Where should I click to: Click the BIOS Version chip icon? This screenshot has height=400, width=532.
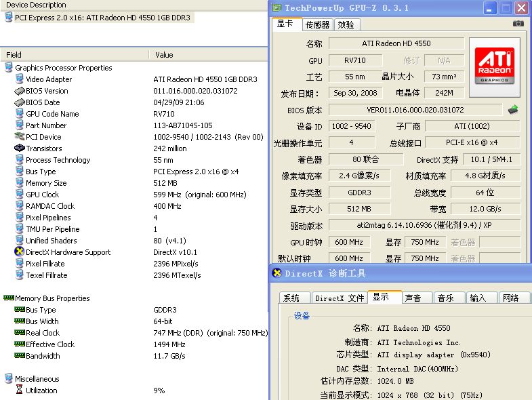(x=20, y=91)
